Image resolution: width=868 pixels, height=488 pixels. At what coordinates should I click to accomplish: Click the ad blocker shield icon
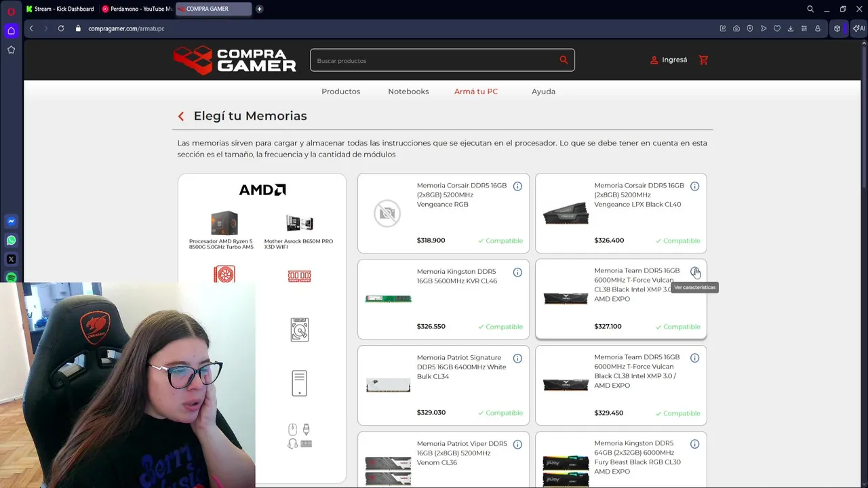(750, 28)
